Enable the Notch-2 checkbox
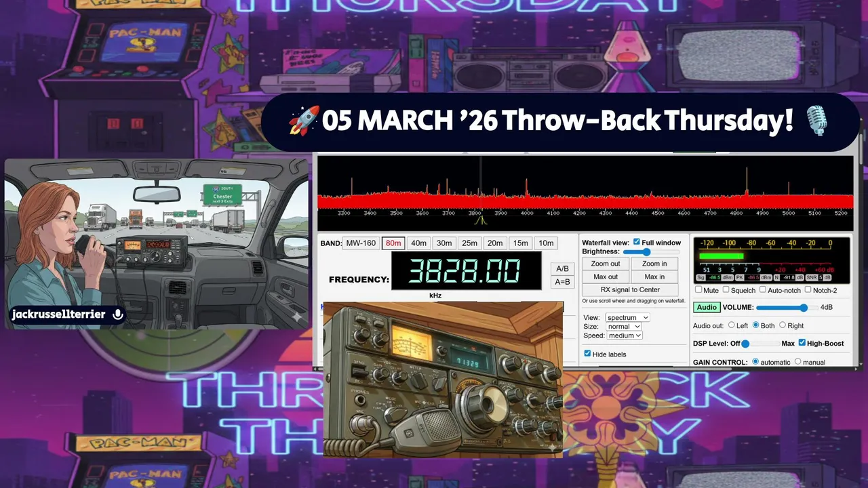Image resolution: width=868 pixels, height=488 pixels. [808, 290]
